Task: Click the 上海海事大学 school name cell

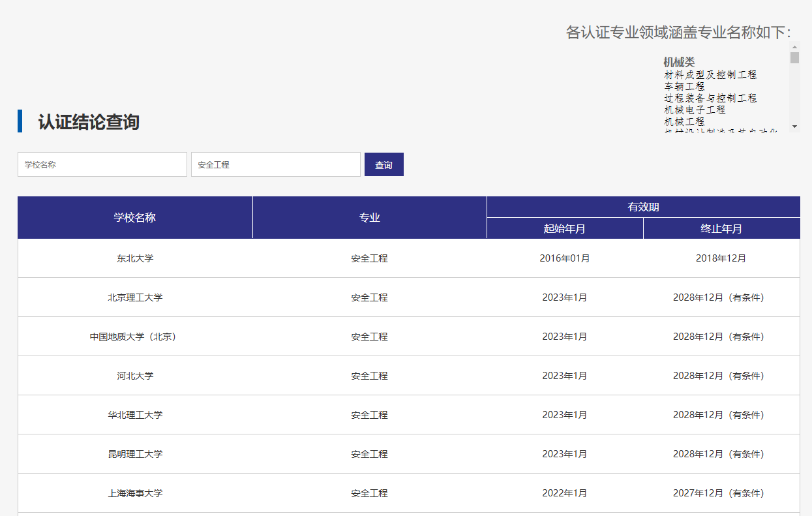Action: pos(135,493)
